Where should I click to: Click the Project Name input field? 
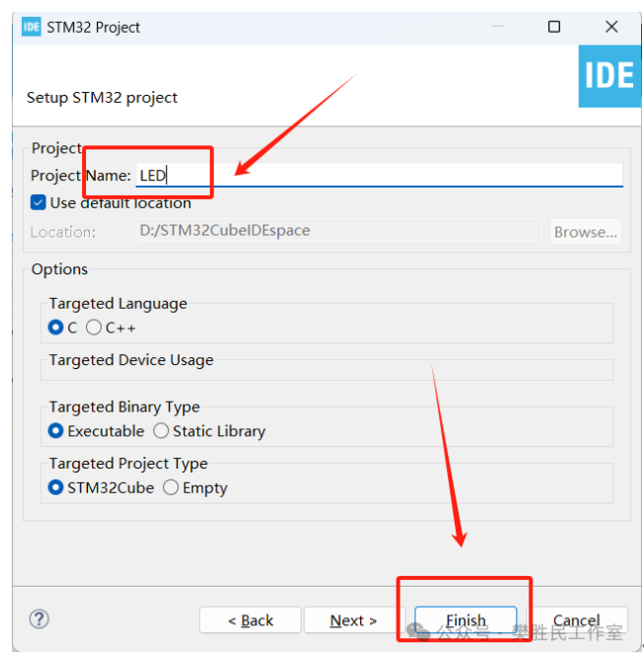[x=379, y=175]
